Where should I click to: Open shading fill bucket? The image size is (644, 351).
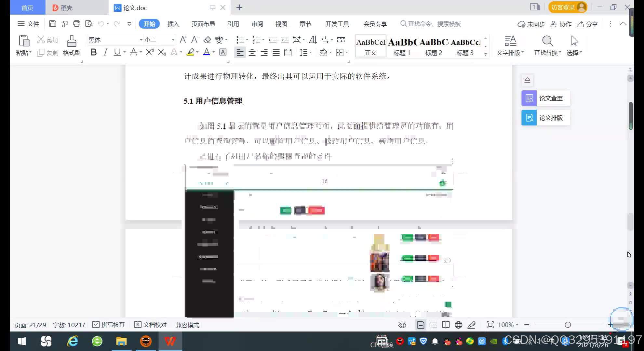click(x=323, y=52)
